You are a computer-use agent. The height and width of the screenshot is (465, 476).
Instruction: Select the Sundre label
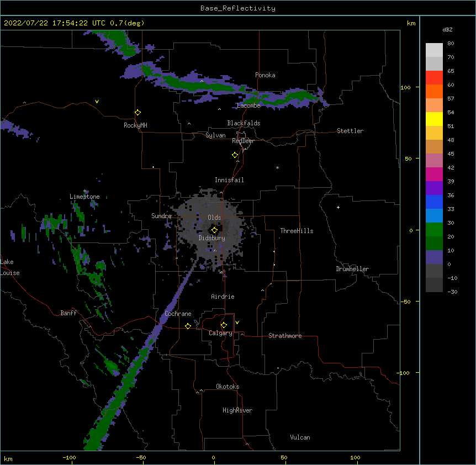(161, 216)
